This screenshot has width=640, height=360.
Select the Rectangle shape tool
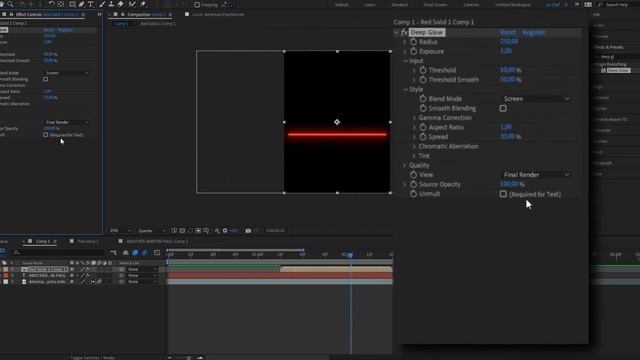(72, 4)
